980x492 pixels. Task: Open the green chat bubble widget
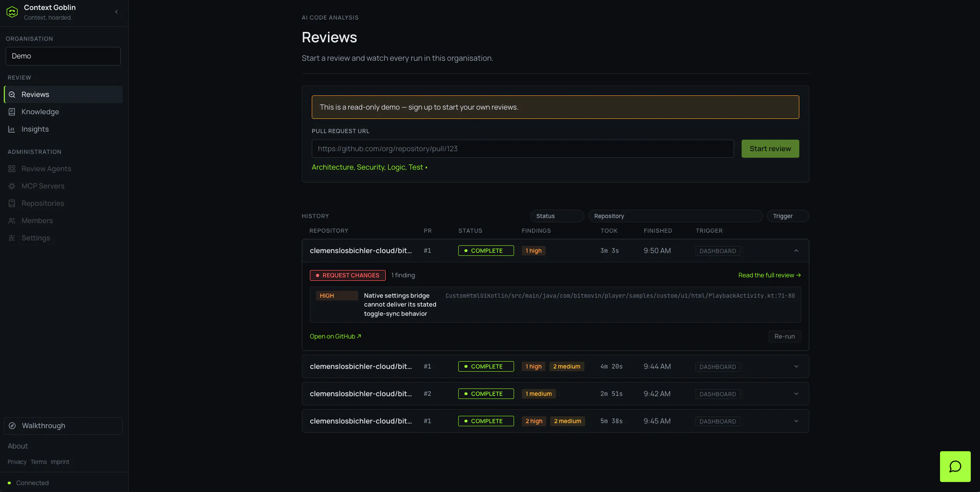point(955,466)
